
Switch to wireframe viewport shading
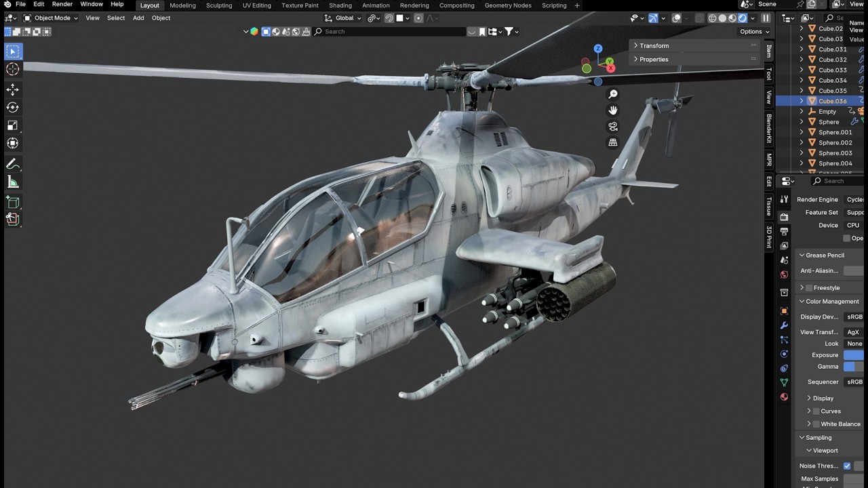(713, 18)
